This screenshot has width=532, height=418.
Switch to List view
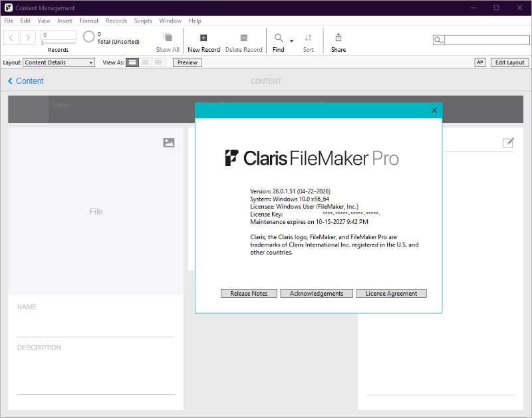click(145, 62)
